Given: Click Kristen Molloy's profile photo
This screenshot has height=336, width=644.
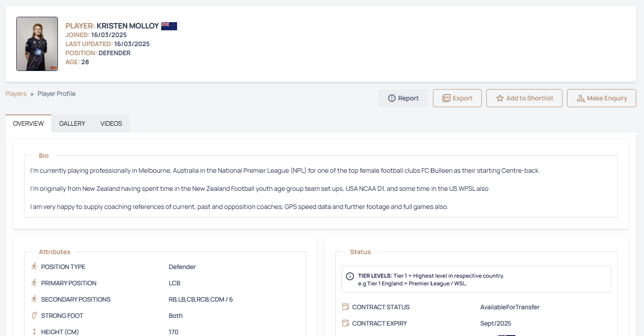Looking at the screenshot, I should click(37, 44).
